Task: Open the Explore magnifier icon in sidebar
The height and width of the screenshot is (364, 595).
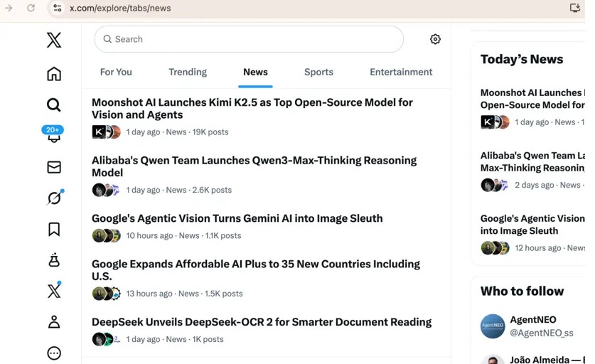Action: tap(54, 105)
